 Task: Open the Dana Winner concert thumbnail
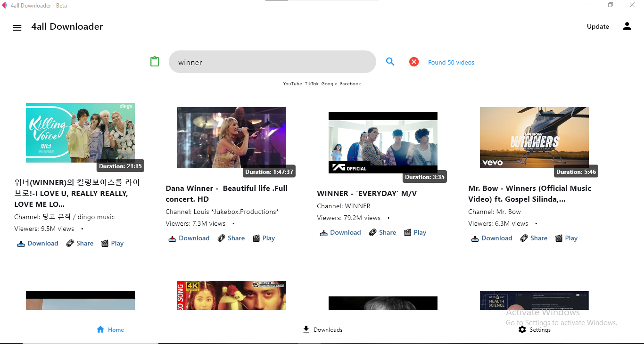coord(231,138)
